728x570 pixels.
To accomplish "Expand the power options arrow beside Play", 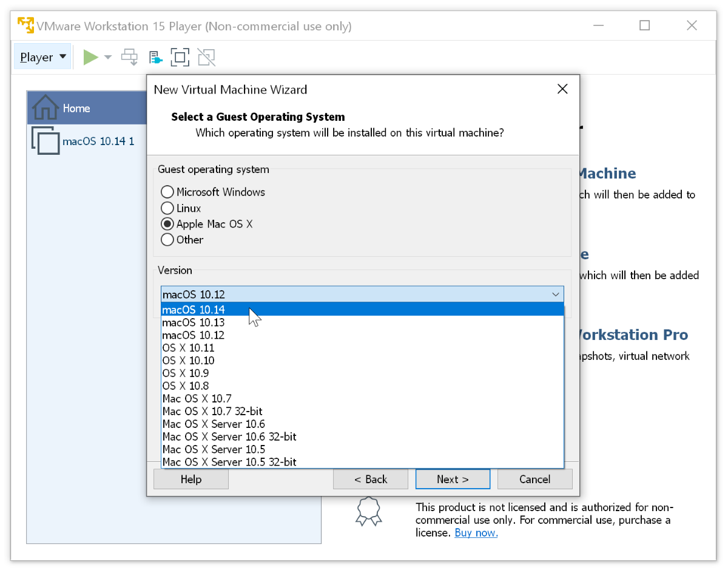I will coord(108,58).
